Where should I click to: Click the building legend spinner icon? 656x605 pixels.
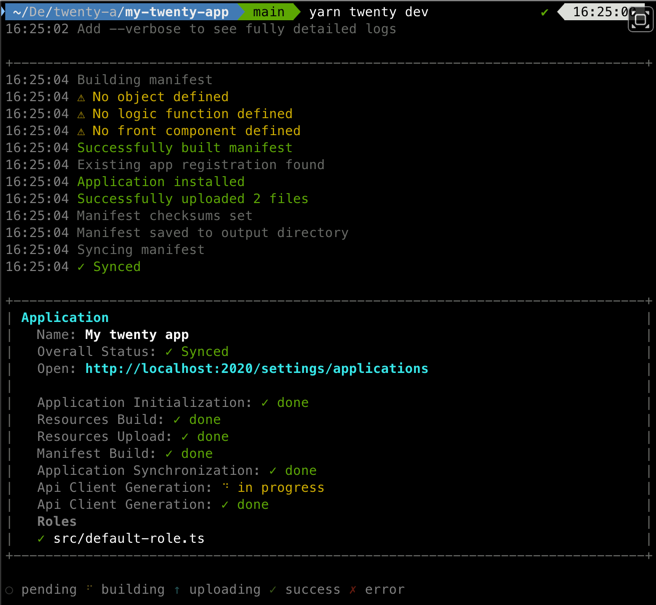[x=89, y=588]
